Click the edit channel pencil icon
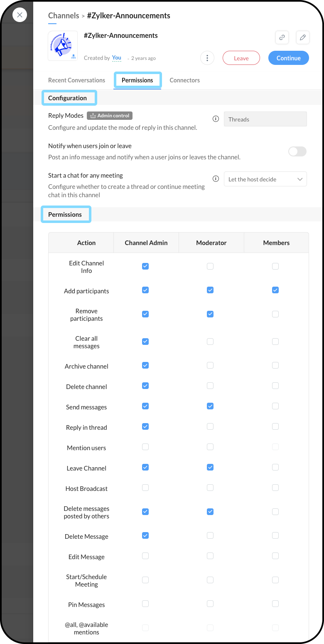Image resolution: width=324 pixels, height=644 pixels. (x=303, y=37)
